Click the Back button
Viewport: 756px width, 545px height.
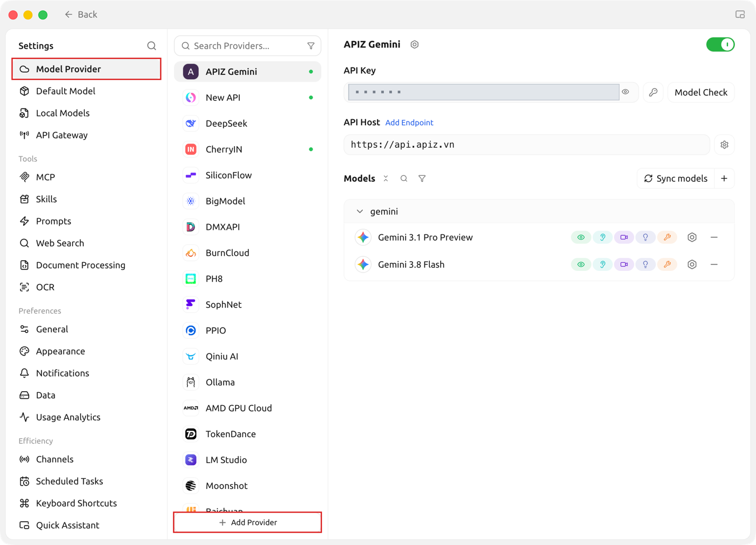(x=81, y=15)
